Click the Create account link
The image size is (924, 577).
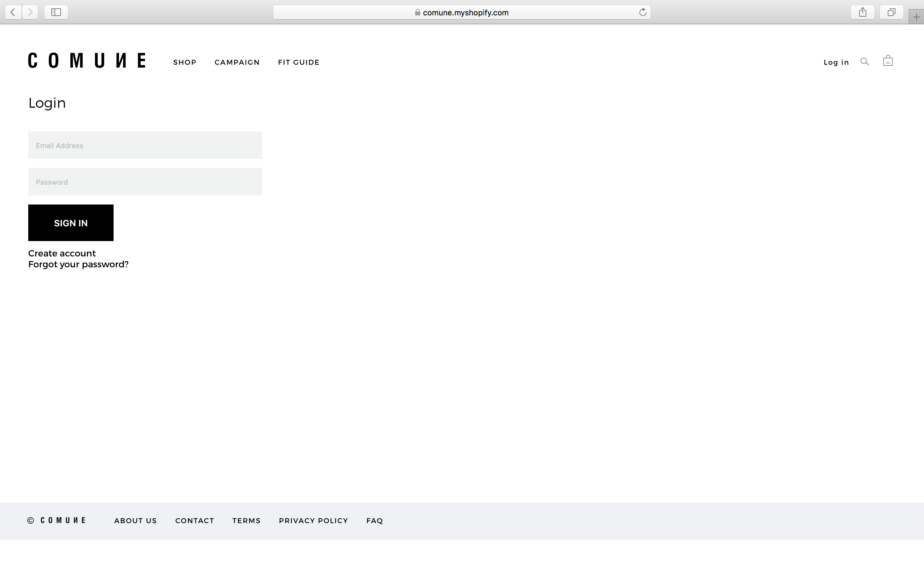[x=62, y=253]
